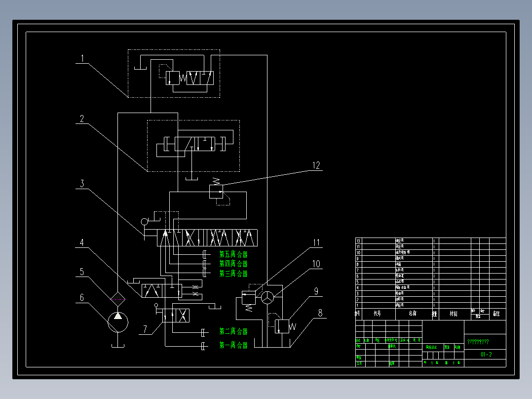532x399 pixels.
Task: Click the 代号 column header in parts list
Action: [x=377, y=314]
